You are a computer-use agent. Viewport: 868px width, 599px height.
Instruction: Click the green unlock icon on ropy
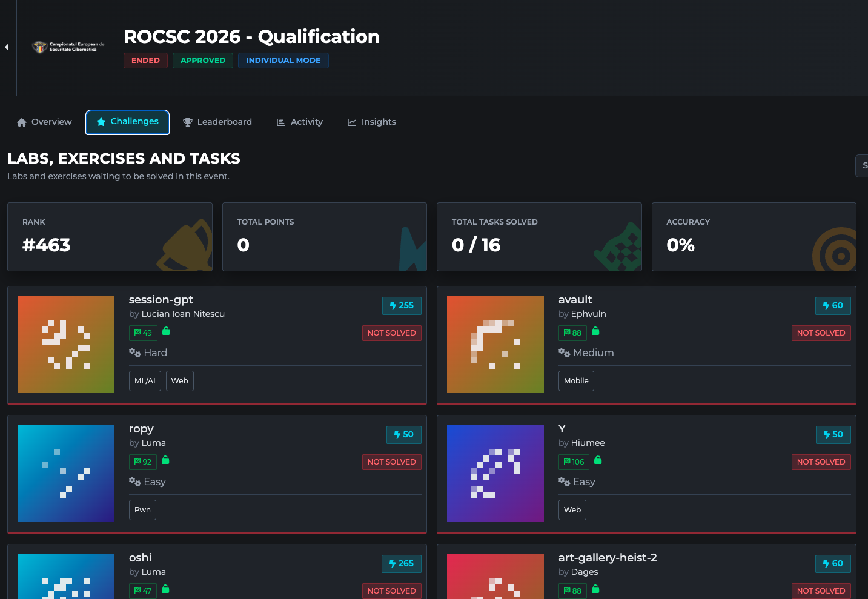165,460
